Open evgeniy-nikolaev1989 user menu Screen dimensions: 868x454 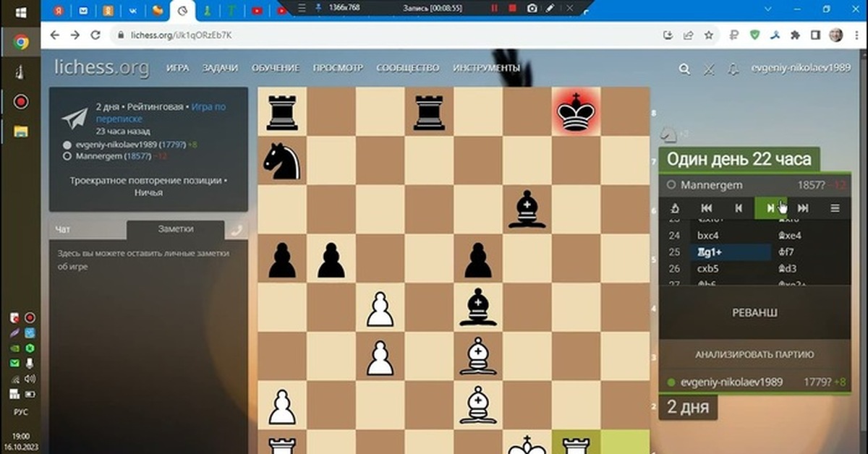point(801,68)
